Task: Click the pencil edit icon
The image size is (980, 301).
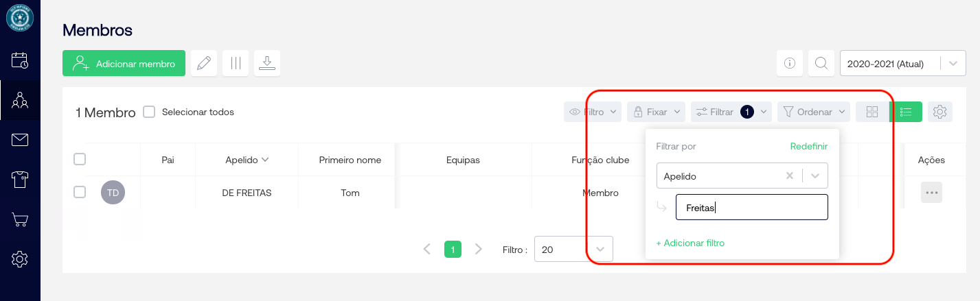Action: point(203,64)
